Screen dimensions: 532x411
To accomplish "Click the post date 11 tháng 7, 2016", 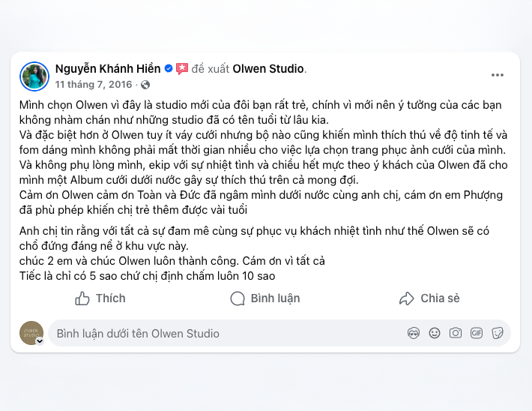I will [x=93, y=85].
